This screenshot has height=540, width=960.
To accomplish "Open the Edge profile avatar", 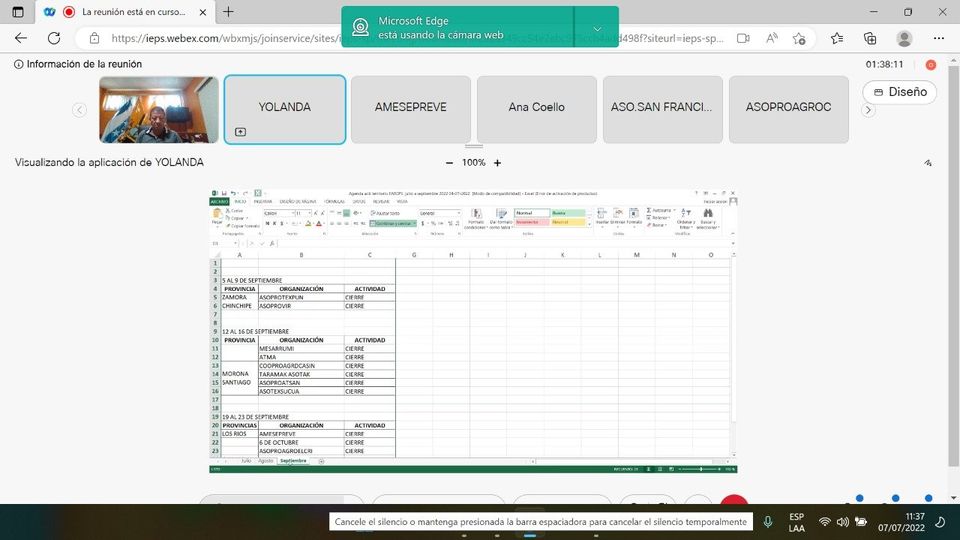I will (x=904, y=38).
